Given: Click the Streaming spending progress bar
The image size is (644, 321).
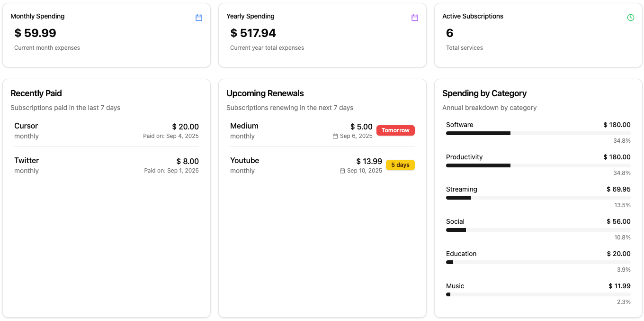Looking at the screenshot, I should click(538, 198).
